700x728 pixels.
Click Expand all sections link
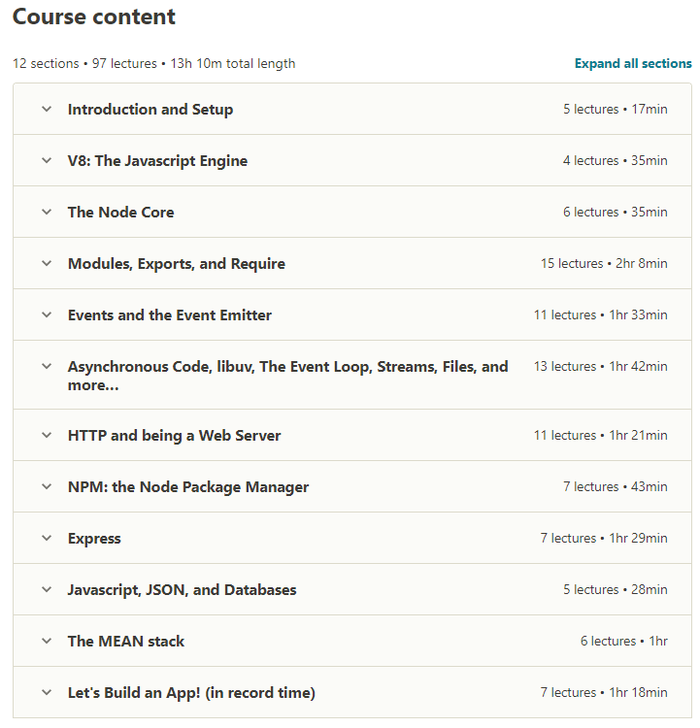633,63
